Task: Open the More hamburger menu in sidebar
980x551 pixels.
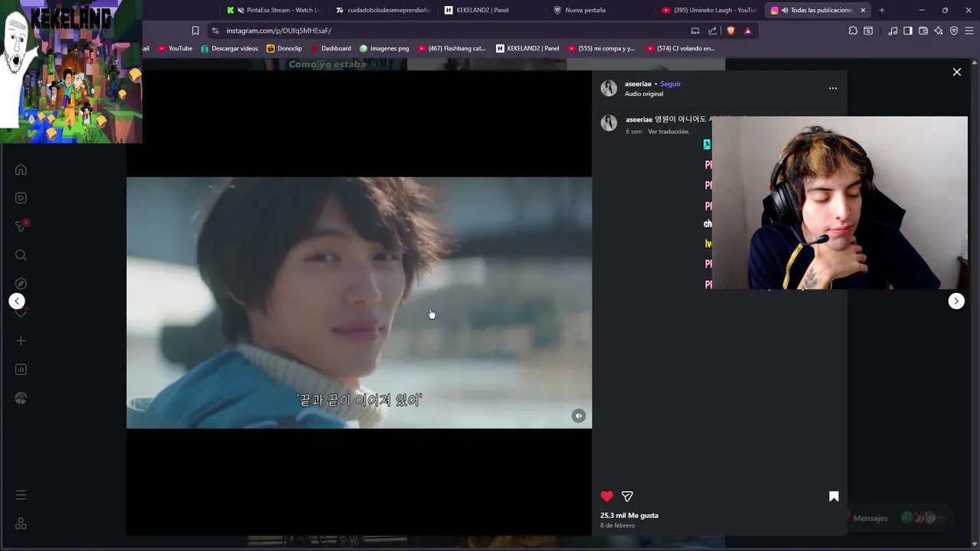Action: point(21,495)
